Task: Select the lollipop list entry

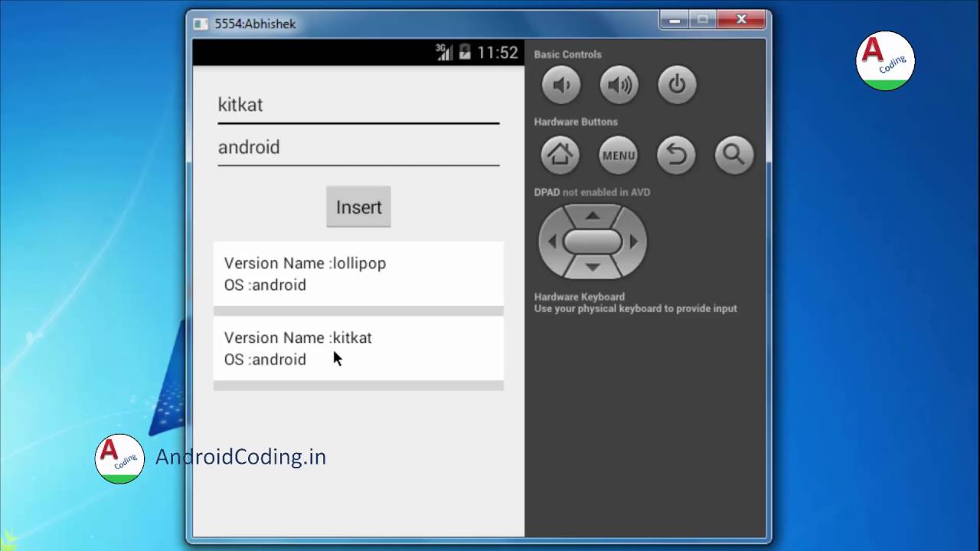Action: 358,274
